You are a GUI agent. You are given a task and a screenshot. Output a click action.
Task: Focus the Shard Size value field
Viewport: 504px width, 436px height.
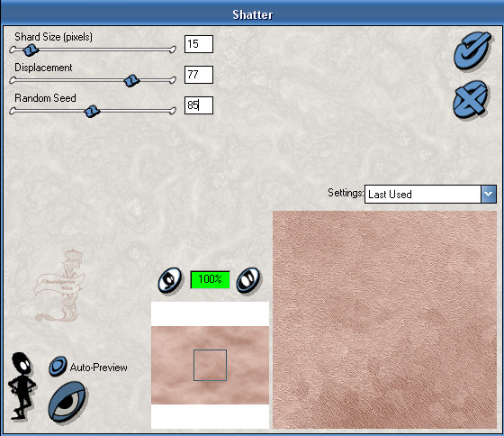(x=199, y=44)
